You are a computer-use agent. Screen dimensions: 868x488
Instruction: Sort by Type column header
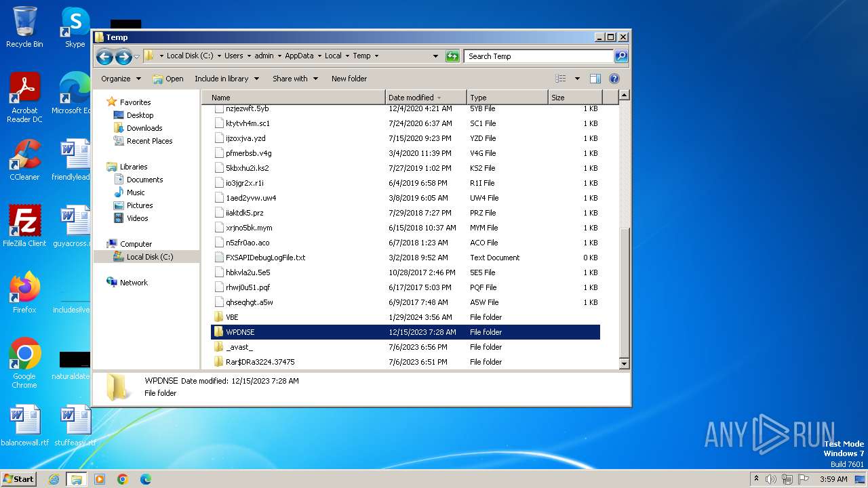507,98
